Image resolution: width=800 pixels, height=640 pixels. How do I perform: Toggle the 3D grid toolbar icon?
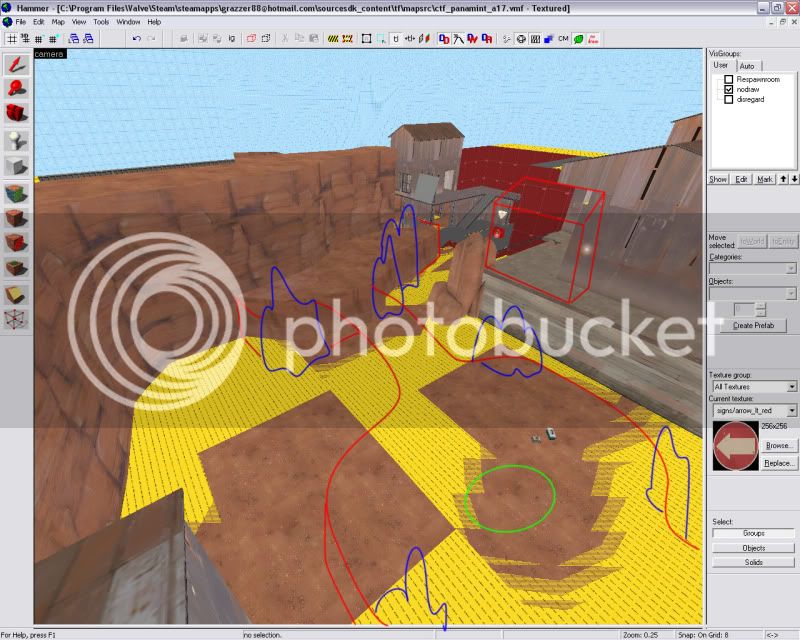24,39
